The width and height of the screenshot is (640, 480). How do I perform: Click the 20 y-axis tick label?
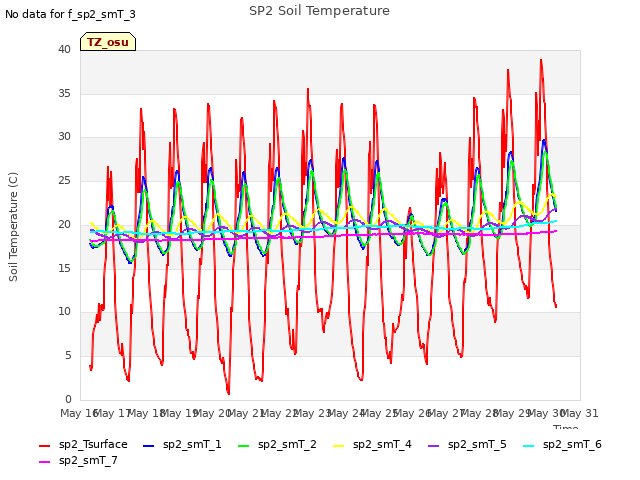(64, 224)
